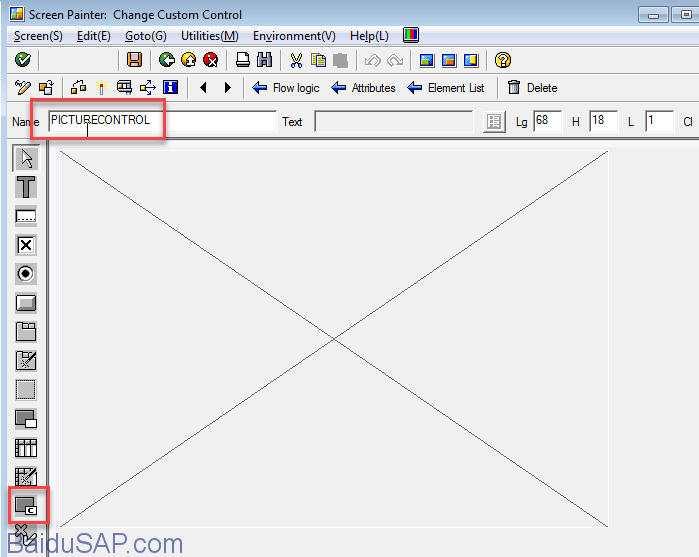Viewport: 699px width, 557px height.
Task: Click the green checkmark Enter icon
Action: point(23,60)
